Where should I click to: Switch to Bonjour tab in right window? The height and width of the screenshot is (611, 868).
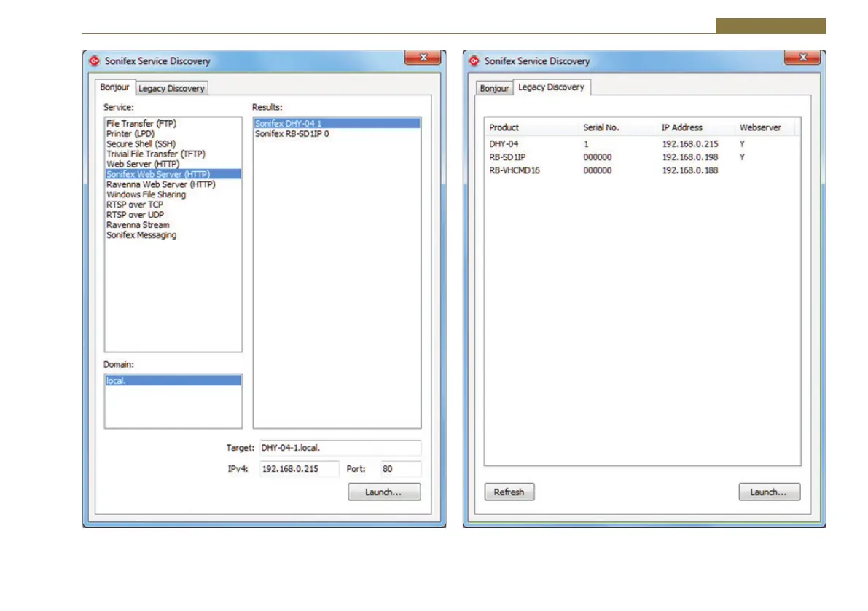494,88
